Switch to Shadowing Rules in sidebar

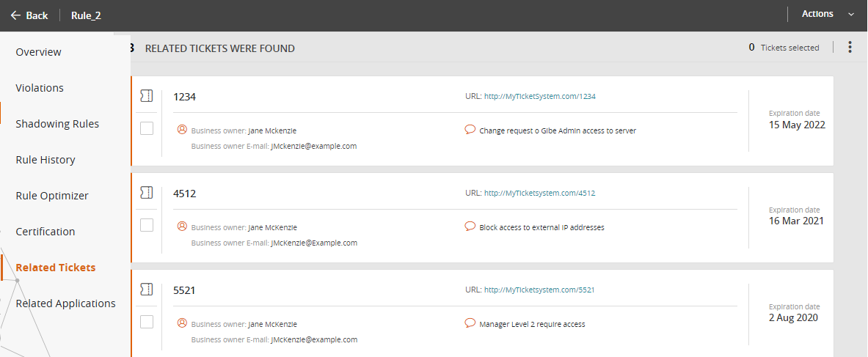[57, 124]
